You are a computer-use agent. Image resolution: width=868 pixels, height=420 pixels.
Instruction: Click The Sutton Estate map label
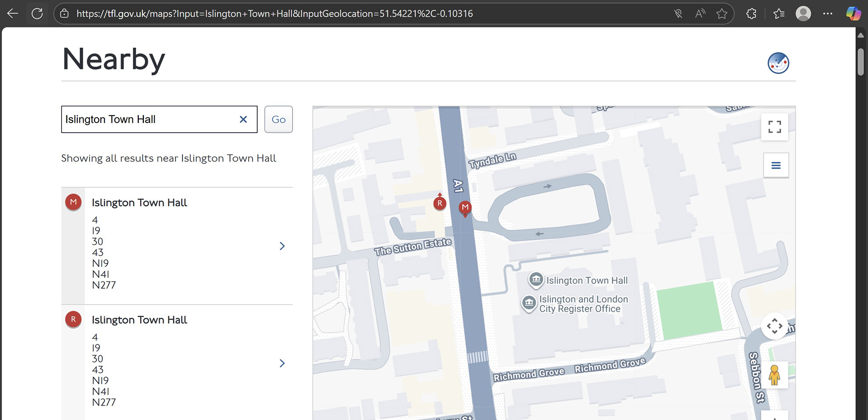413,247
